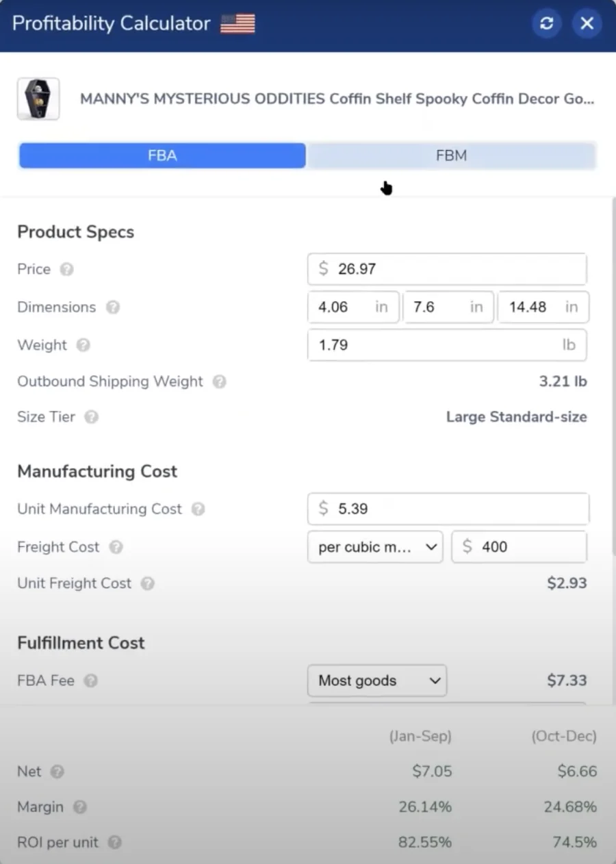The width and height of the screenshot is (616, 864).
Task: Show help for Freight Cost
Action: (x=116, y=547)
